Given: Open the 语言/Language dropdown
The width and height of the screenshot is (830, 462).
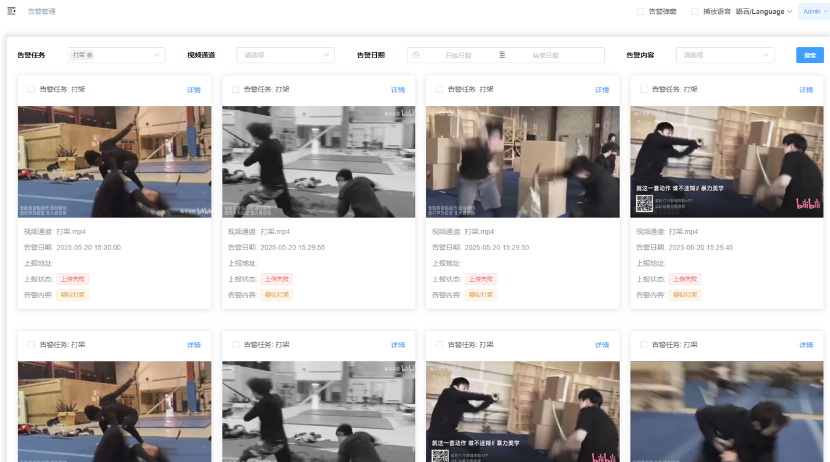Looking at the screenshot, I should [764, 11].
